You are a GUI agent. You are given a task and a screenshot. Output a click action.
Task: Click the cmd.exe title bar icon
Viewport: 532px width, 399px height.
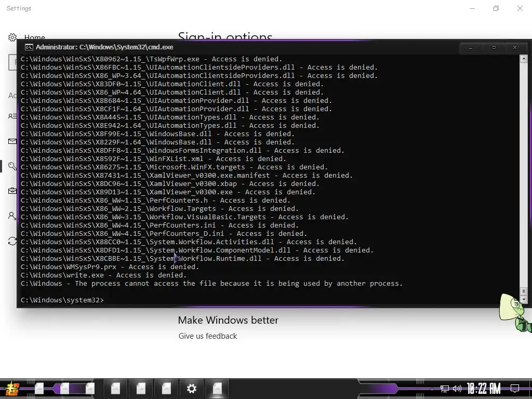[29, 47]
